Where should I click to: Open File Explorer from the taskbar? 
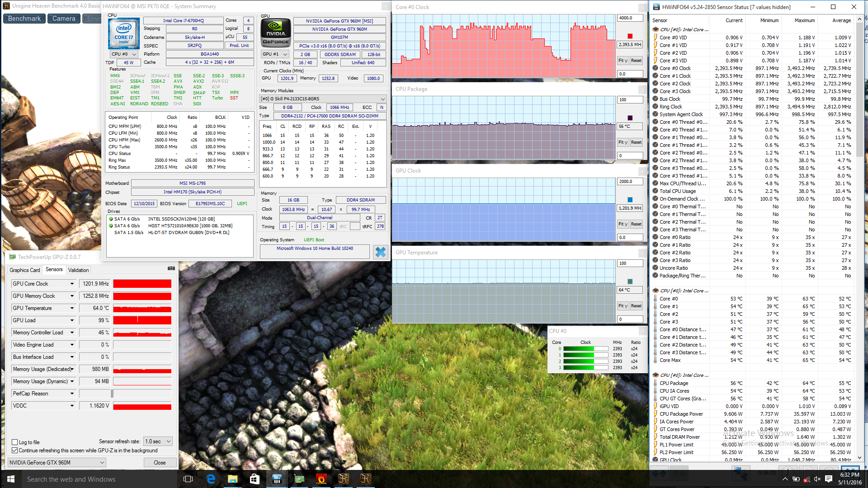[x=232, y=479]
